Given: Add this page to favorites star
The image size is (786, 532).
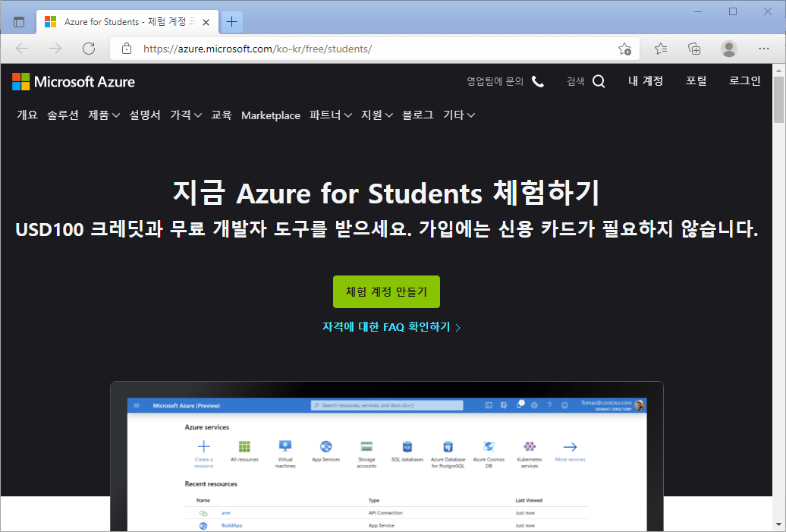Looking at the screenshot, I should click(624, 49).
